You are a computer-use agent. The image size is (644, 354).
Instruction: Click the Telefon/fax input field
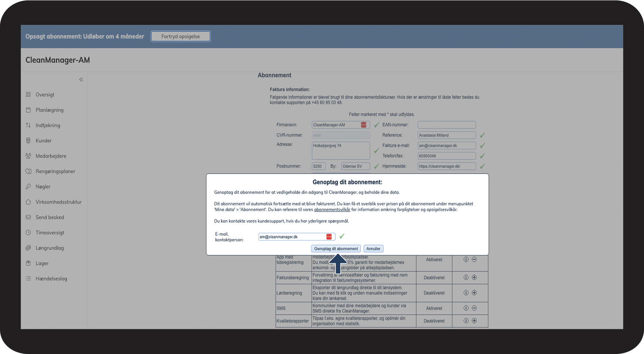click(447, 156)
